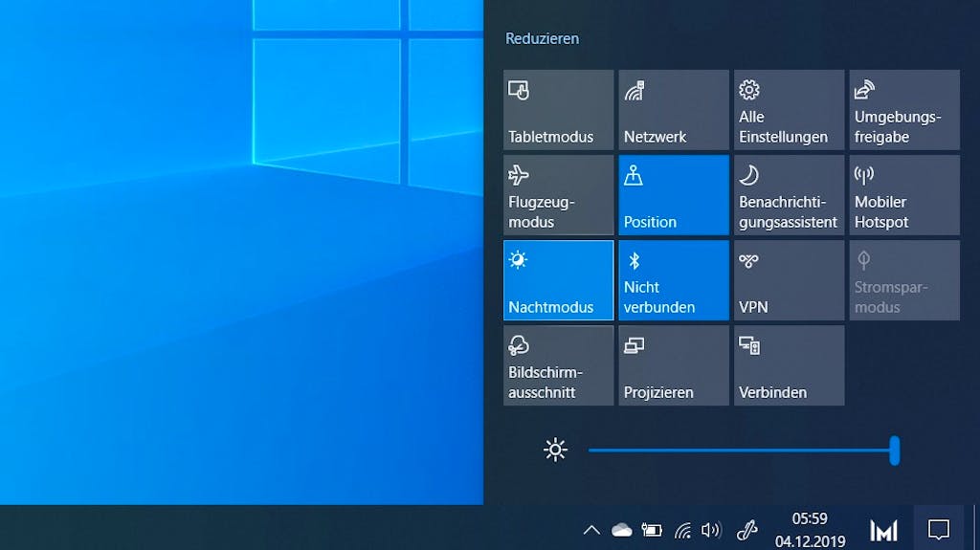
Task: Turn off the Position tile
Action: click(x=674, y=195)
